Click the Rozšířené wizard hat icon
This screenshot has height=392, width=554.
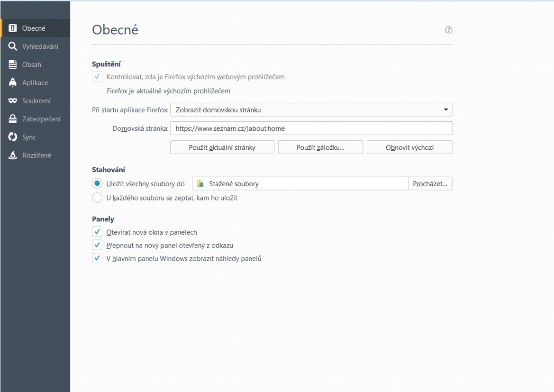coord(13,155)
